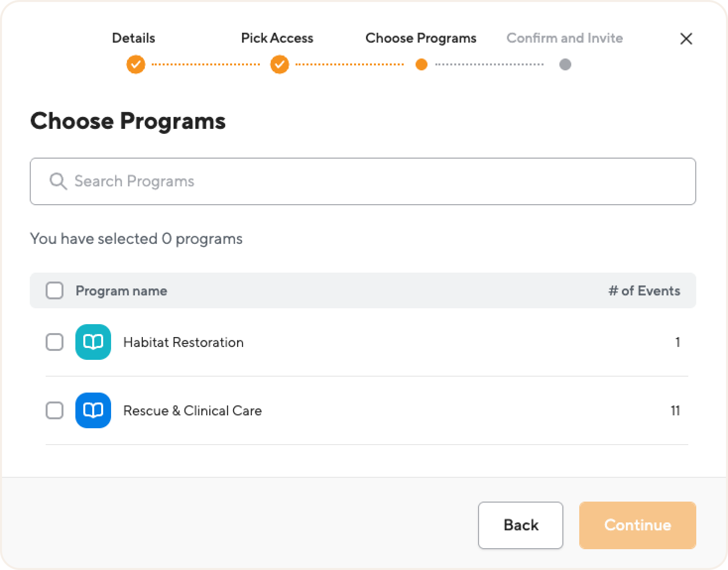Image resolution: width=728 pixels, height=570 pixels.
Task: Check the Rescue & Clinical Care checkbox
Action: click(x=55, y=410)
